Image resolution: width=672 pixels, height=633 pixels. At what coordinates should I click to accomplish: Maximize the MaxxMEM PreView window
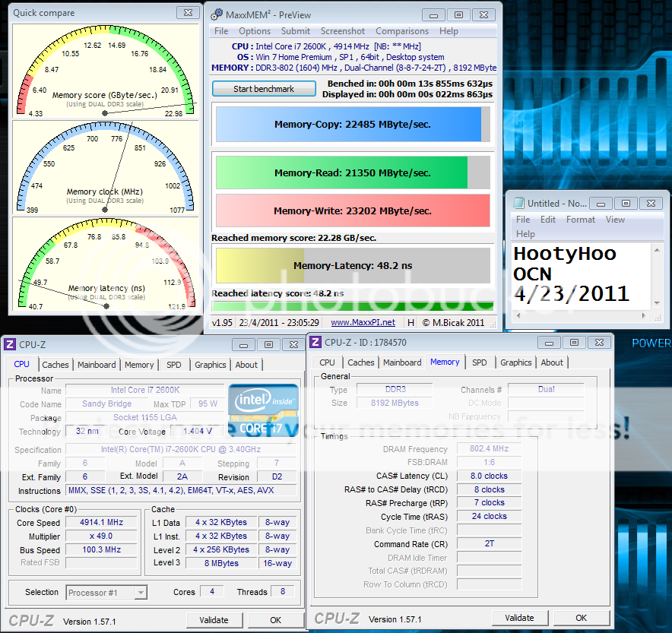click(458, 15)
